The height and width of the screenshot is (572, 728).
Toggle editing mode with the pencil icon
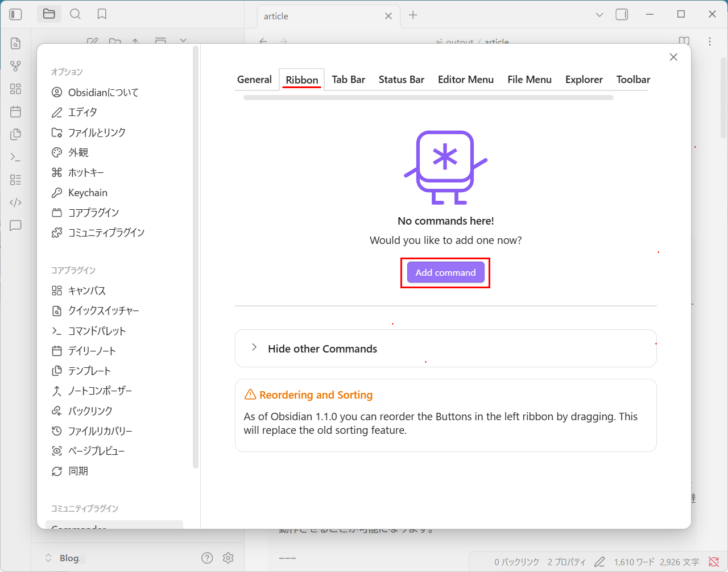(599, 562)
